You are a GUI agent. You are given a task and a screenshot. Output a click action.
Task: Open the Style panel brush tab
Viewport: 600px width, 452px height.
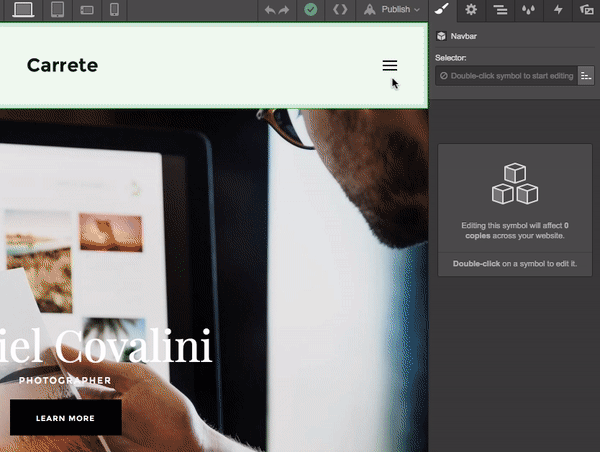click(x=442, y=10)
